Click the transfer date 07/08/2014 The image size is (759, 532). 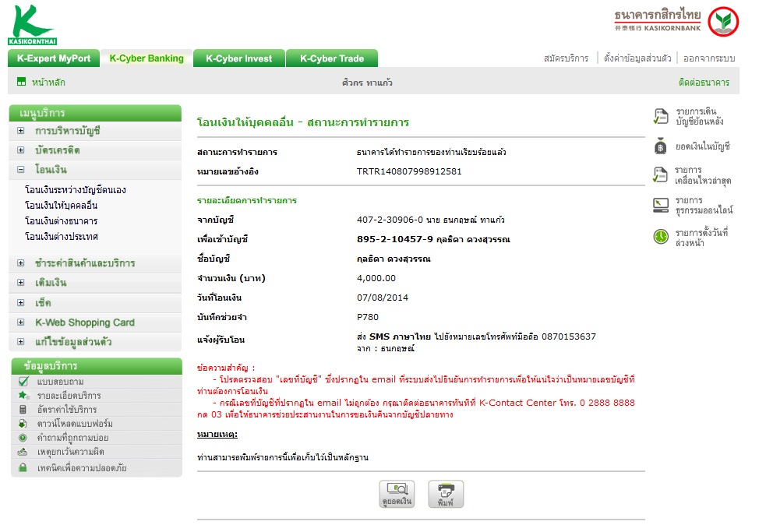[x=383, y=298]
